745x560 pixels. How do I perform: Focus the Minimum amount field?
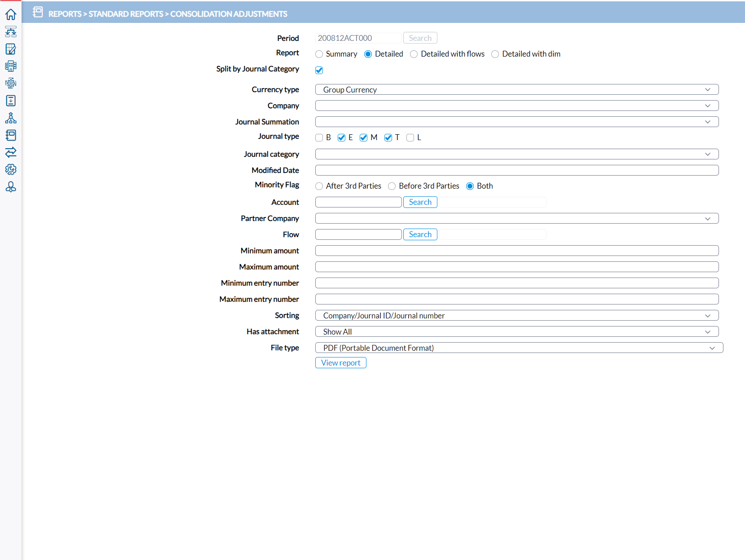click(517, 251)
